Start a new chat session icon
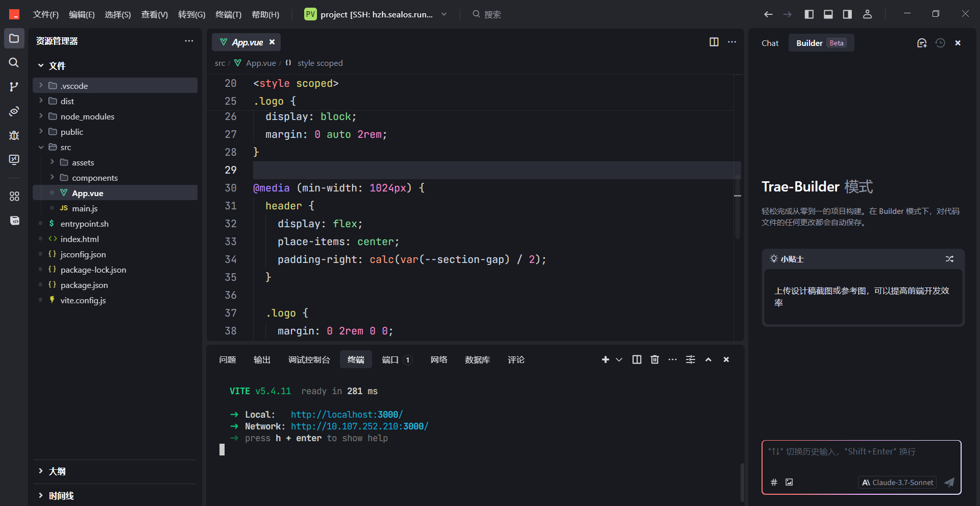Image resolution: width=980 pixels, height=506 pixels. (922, 43)
